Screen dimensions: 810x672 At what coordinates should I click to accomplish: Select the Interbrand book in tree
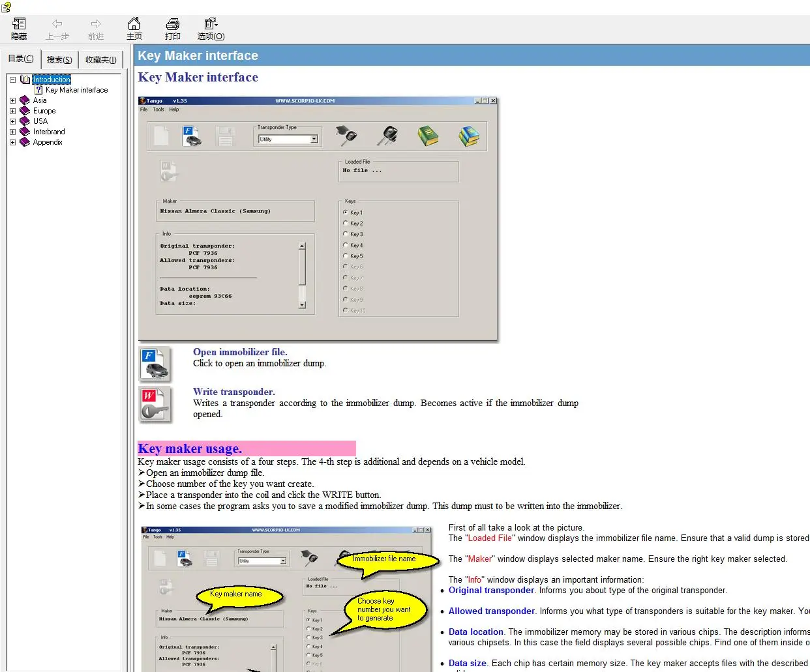[x=49, y=132]
